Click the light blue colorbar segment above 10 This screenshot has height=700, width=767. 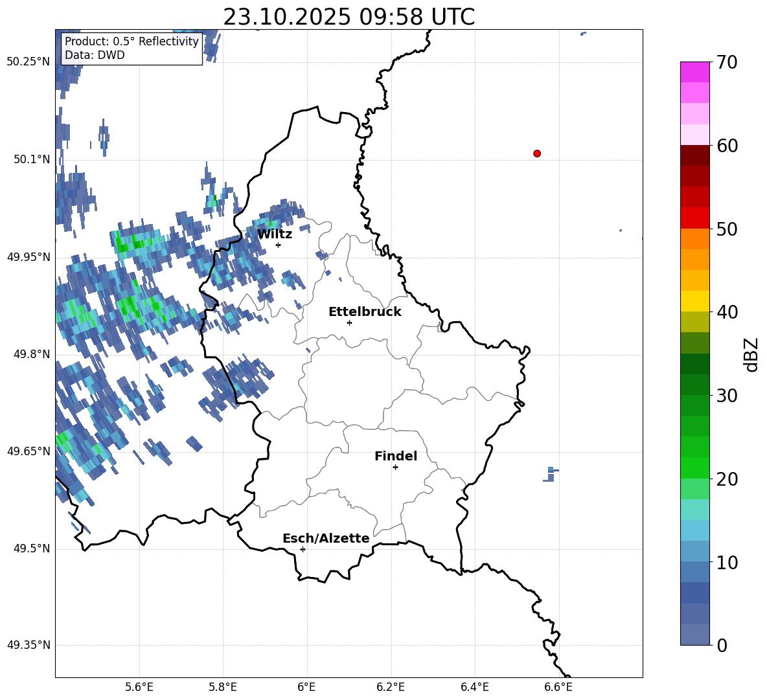click(x=694, y=530)
